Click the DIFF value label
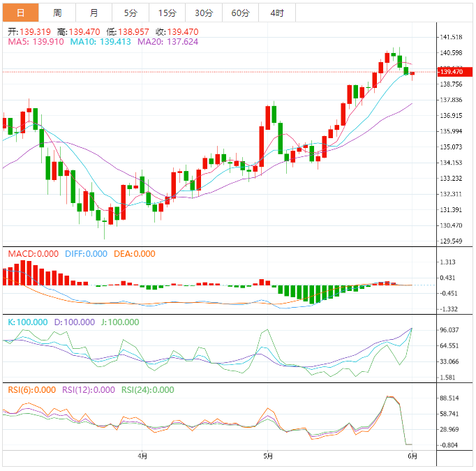The image size is (476, 471). point(86,254)
